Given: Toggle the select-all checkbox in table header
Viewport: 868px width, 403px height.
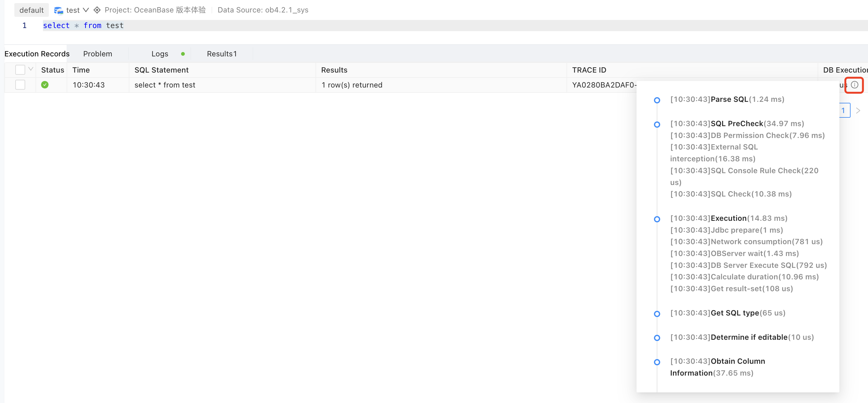Looking at the screenshot, I should tap(20, 69).
